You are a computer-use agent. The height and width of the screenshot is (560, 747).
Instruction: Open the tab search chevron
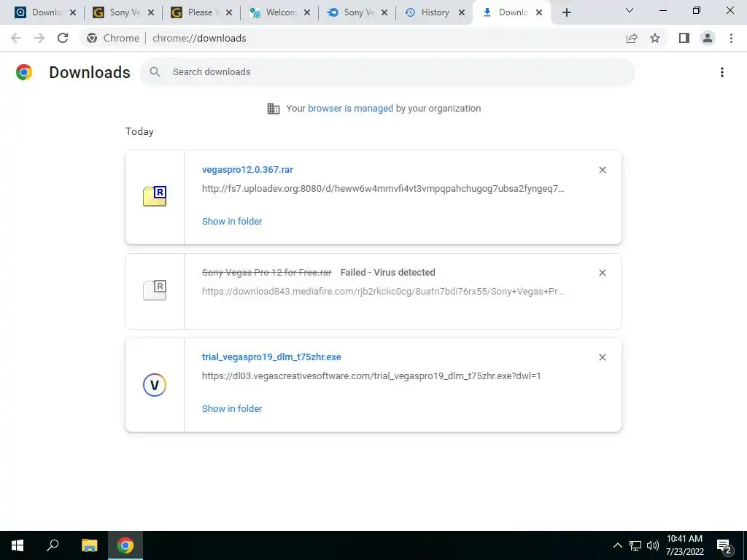(x=630, y=10)
